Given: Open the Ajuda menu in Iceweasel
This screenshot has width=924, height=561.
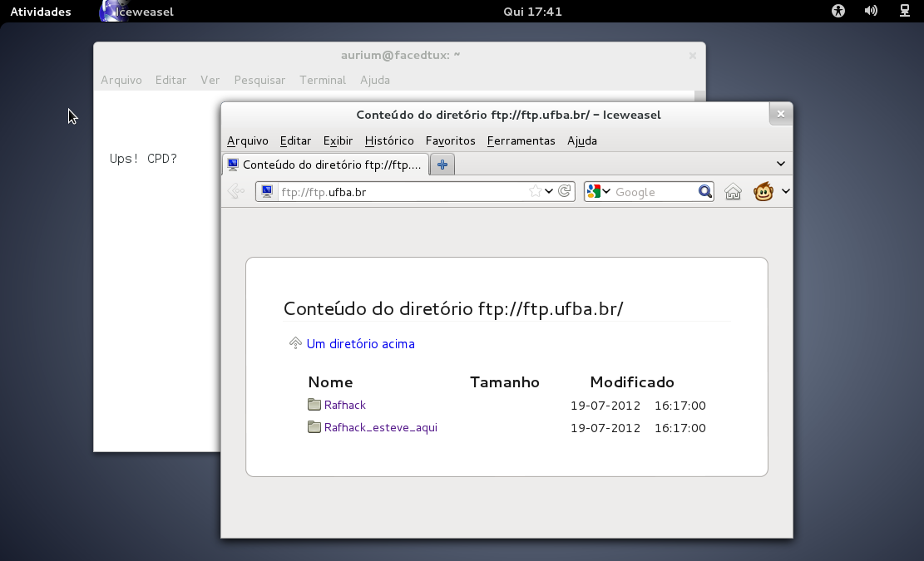Looking at the screenshot, I should 581,140.
